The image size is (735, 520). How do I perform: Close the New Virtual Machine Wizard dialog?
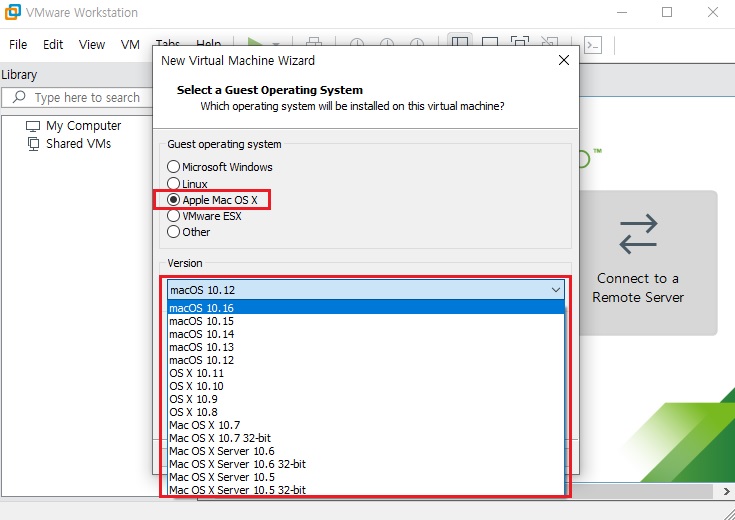[x=564, y=60]
